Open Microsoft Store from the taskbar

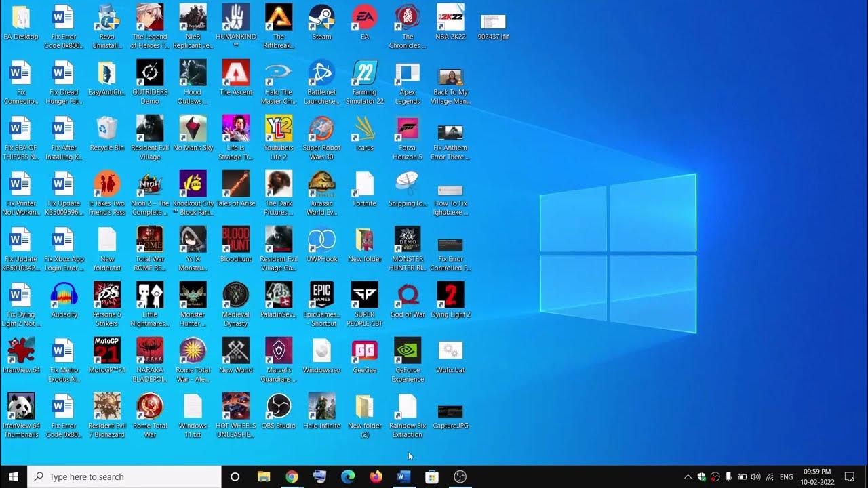(432, 476)
